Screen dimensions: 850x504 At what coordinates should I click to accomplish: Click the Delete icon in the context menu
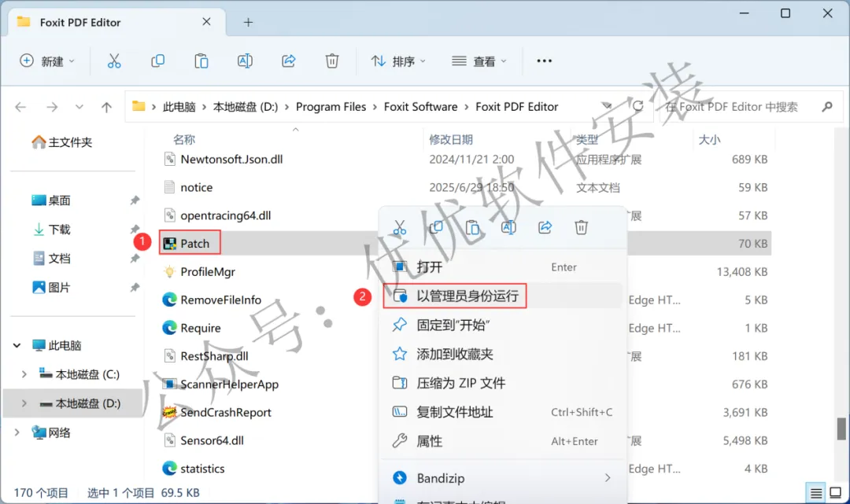[x=581, y=227]
